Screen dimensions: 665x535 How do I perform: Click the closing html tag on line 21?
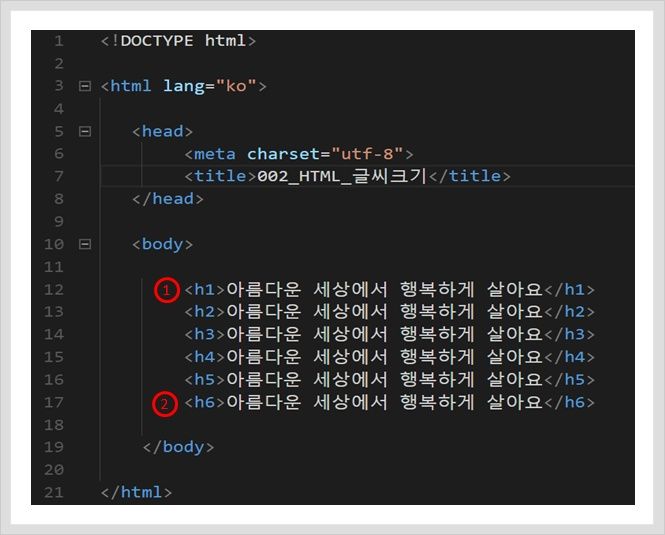(136, 493)
